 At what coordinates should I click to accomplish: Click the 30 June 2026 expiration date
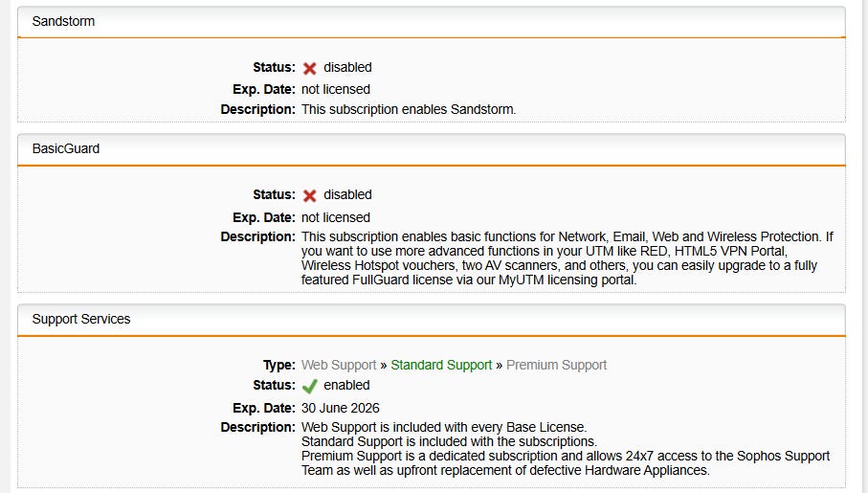(340, 408)
